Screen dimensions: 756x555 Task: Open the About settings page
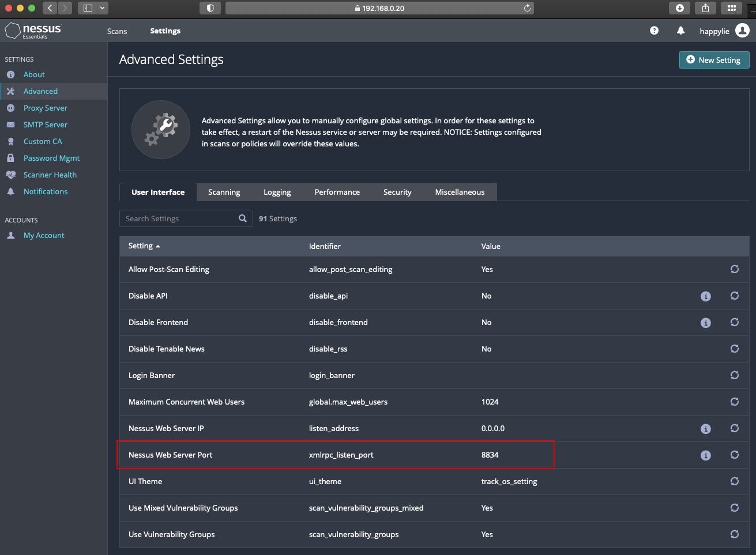(34, 74)
